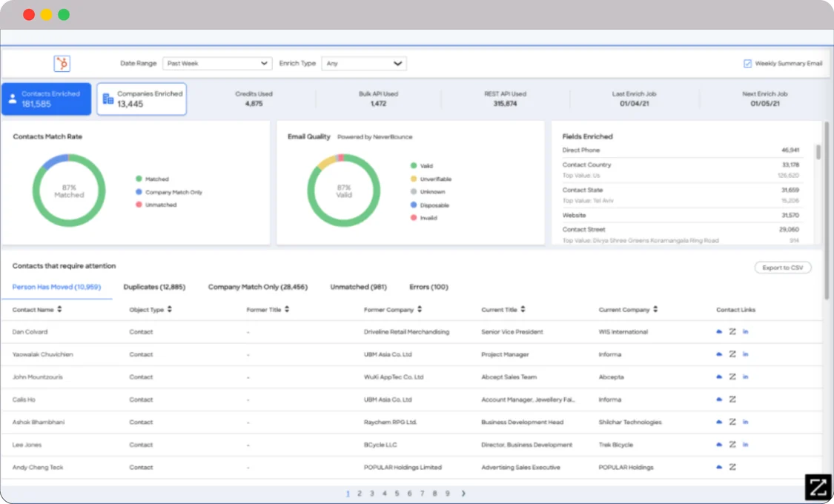This screenshot has width=834, height=504.
Task: Open Dan Colvard's LinkedIn profile icon
Action: (746, 331)
